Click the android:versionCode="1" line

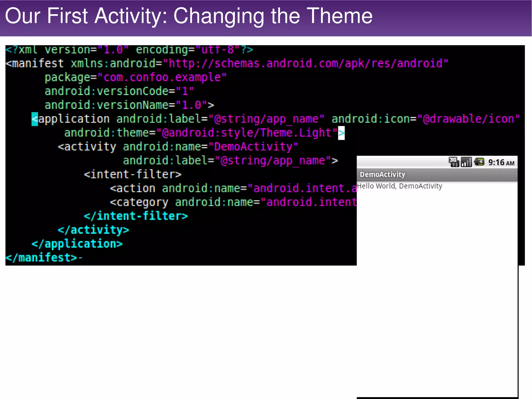coord(119,91)
